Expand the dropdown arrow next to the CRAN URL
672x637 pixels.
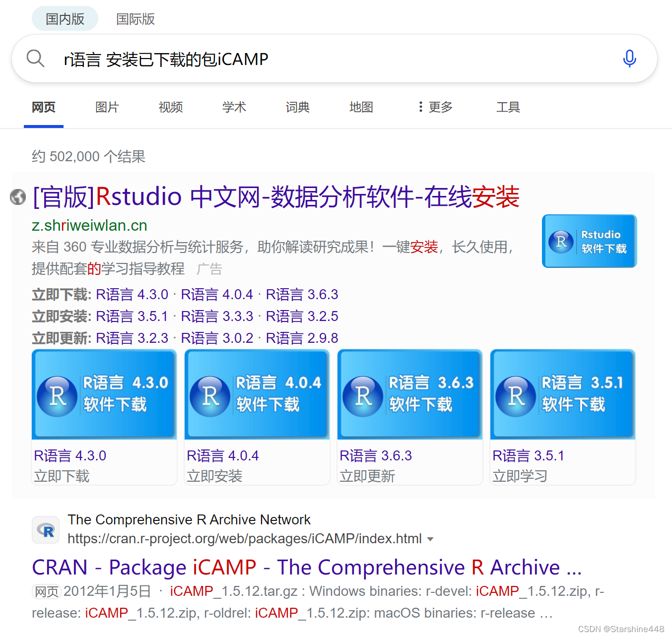point(431,539)
